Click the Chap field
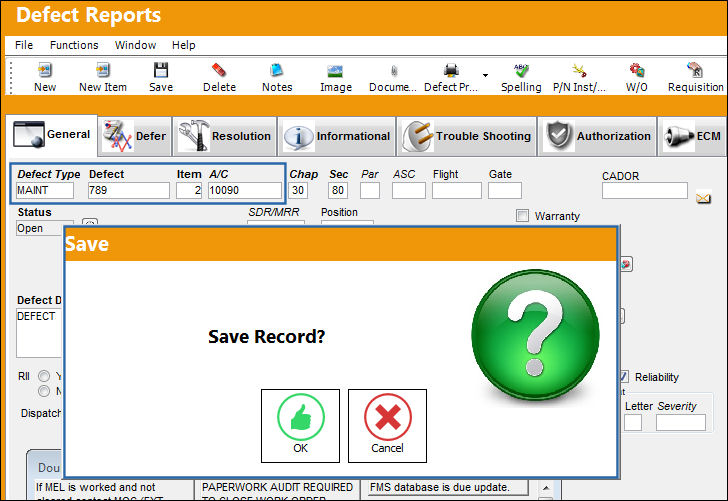The height and width of the screenshot is (501, 728). pos(298,190)
